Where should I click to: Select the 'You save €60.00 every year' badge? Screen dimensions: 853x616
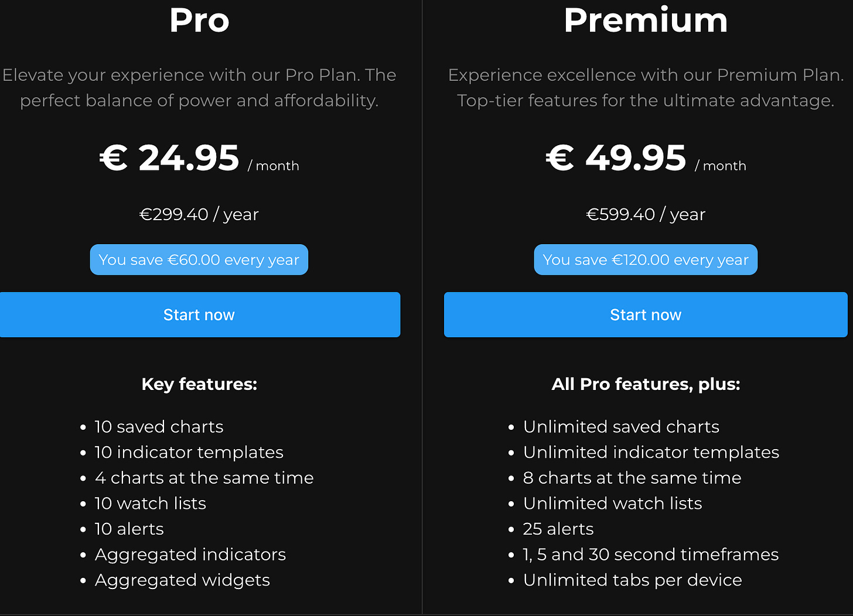(x=199, y=259)
